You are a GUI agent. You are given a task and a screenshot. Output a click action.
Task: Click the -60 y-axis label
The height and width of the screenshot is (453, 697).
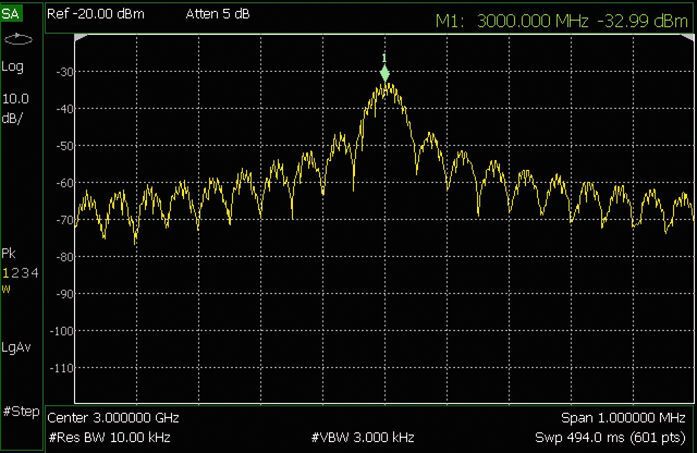pos(65,183)
